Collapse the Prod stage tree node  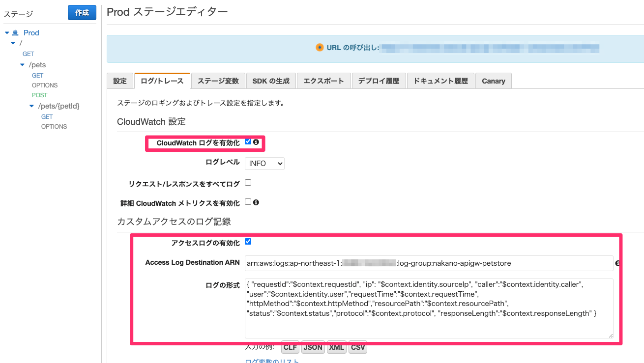click(7, 33)
